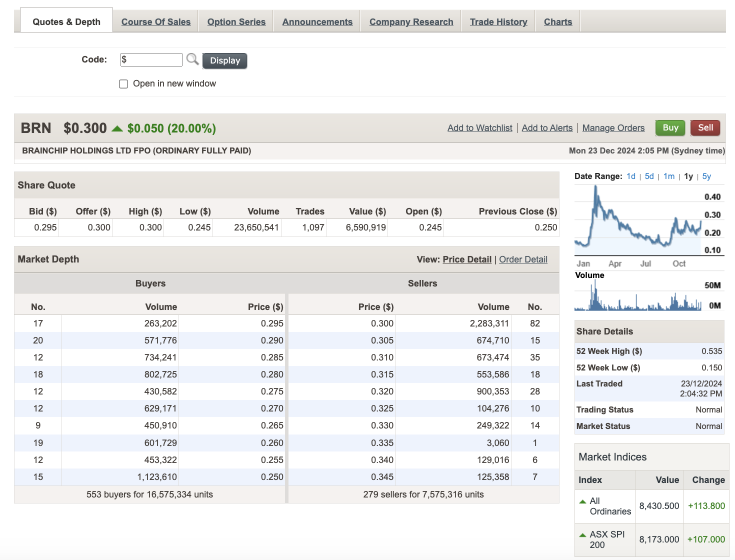Click seller price 0.345
This screenshot has height=560, width=735.
click(x=382, y=477)
